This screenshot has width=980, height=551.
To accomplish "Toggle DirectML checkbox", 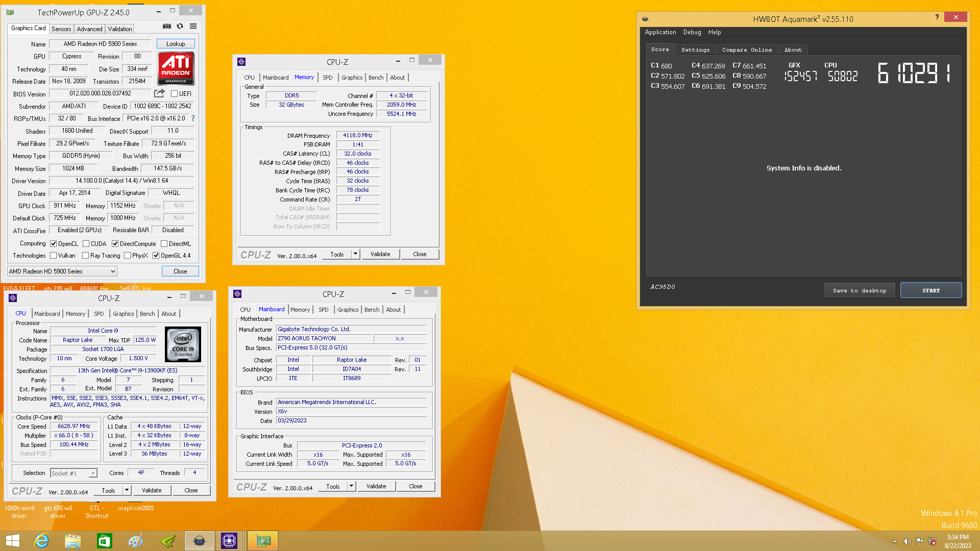I will pyautogui.click(x=164, y=244).
